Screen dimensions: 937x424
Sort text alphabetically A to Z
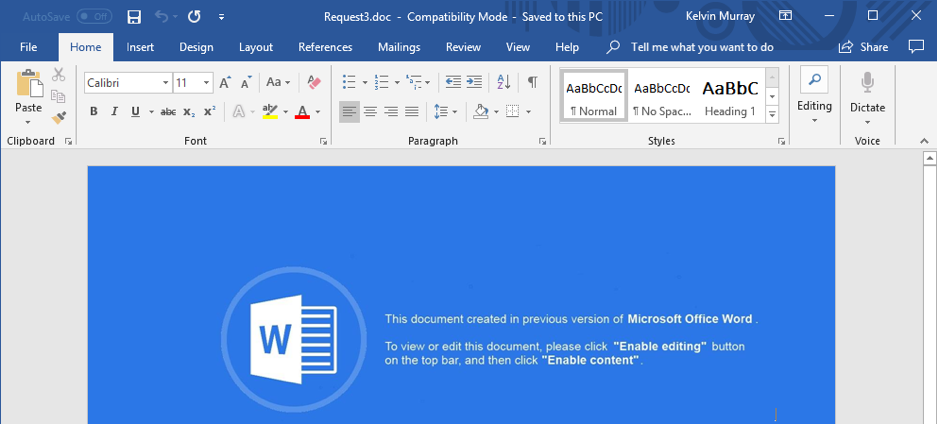(504, 82)
